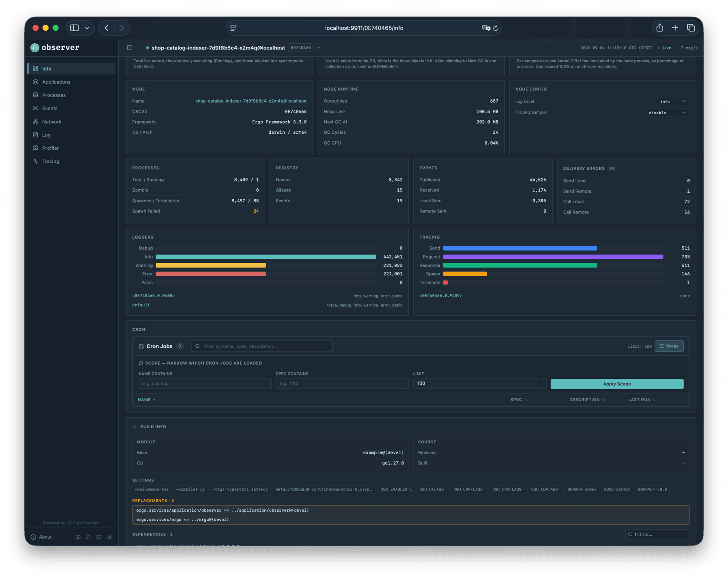The width and height of the screenshot is (728, 578).
Task: Click tracing link <0E740465.0.9409>
Action: pyautogui.click(x=441, y=296)
